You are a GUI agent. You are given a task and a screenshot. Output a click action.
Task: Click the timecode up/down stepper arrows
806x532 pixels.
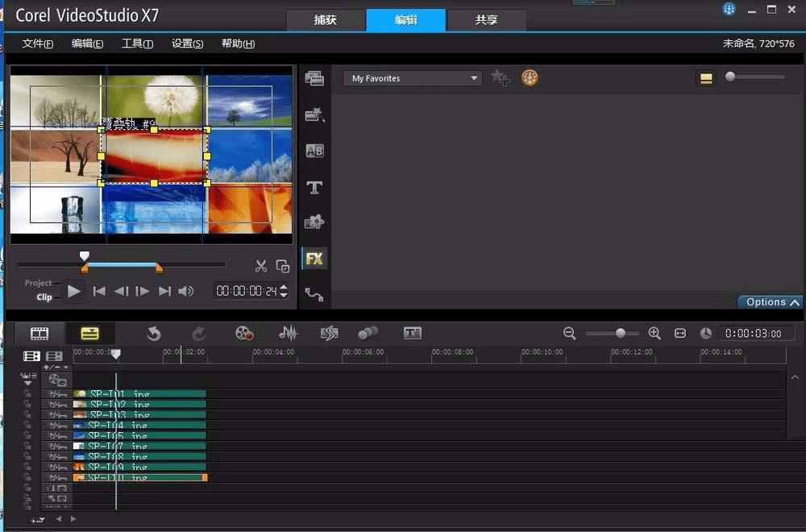pos(283,291)
